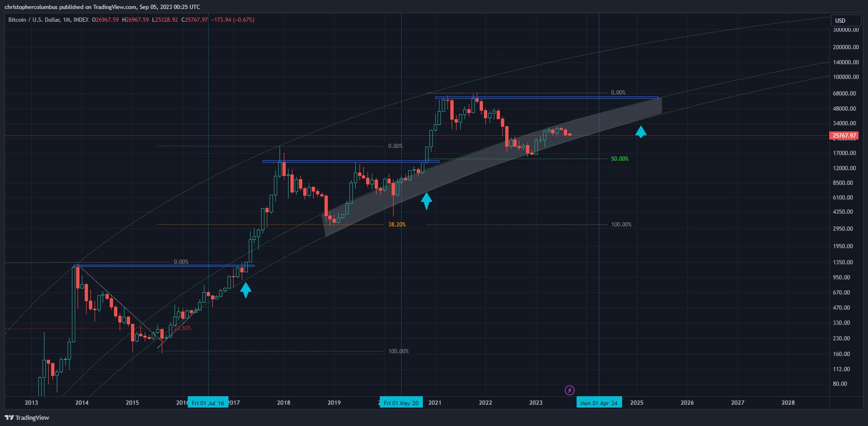Click the 1350.00 price axis label
The image size is (868, 426).
(843, 262)
